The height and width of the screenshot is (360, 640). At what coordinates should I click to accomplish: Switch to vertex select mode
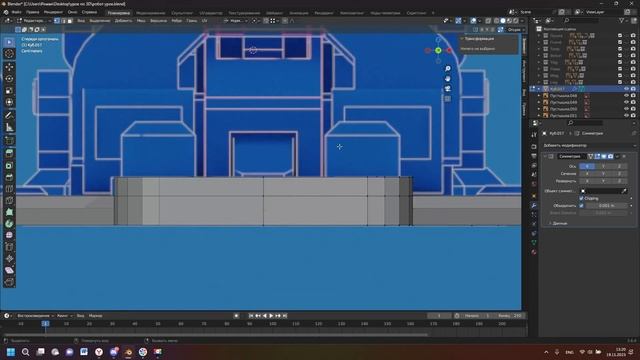pyautogui.click(x=57, y=20)
